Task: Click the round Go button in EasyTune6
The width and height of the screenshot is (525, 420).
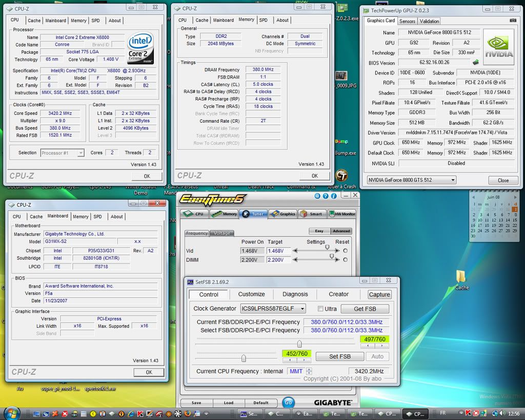Action: point(288,403)
